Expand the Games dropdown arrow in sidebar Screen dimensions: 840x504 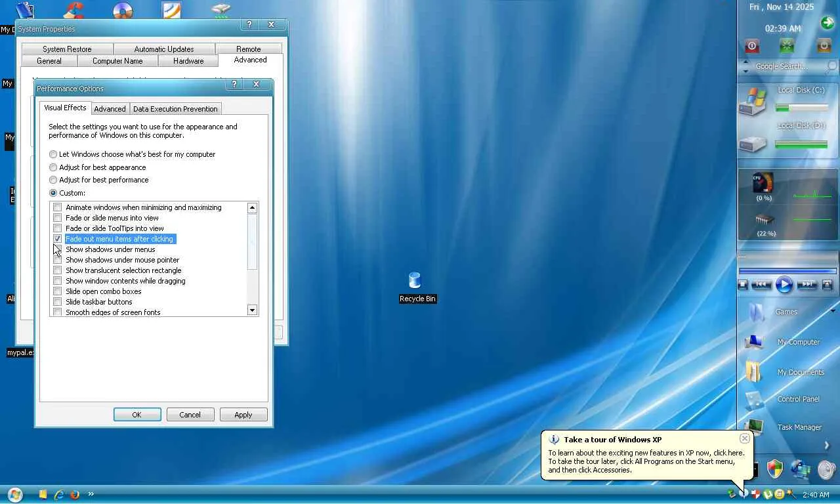click(831, 311)
